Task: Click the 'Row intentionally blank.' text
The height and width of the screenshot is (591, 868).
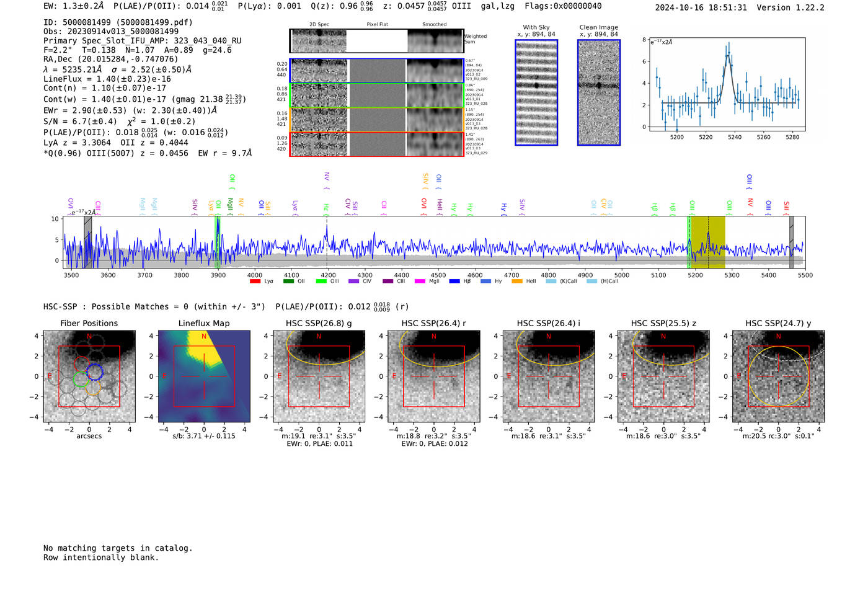Action: [x=101, y=558]
